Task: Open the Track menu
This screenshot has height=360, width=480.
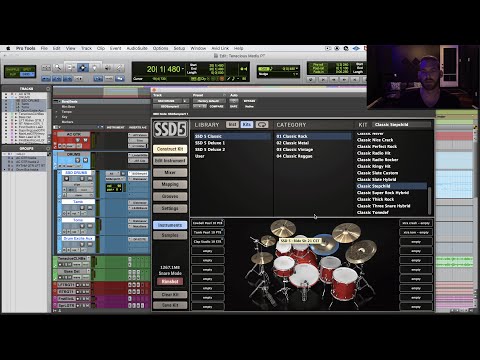Action: [86, 48]
